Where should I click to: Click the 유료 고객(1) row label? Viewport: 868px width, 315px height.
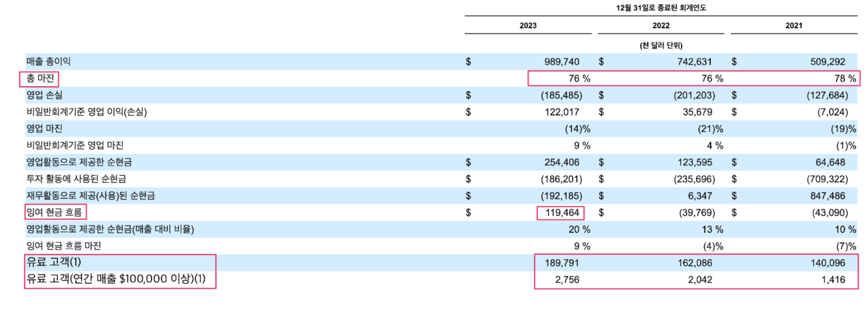(54, 262)
